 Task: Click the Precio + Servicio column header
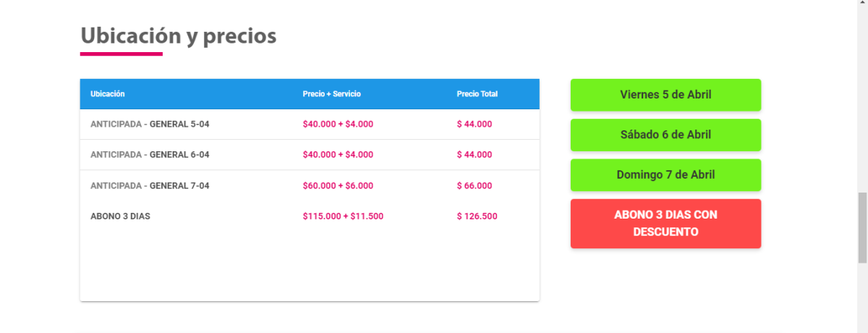[x=331, y=94]
